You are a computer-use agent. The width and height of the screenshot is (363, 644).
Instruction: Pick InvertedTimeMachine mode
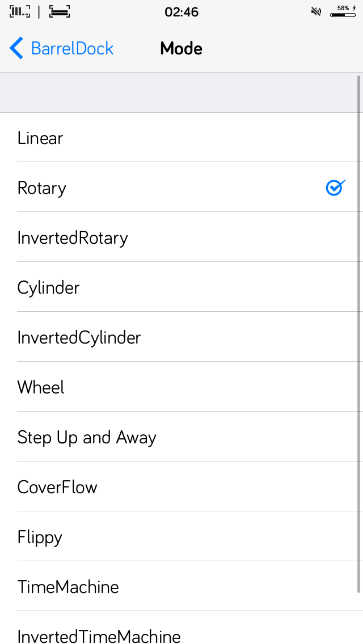(x=181, y=628)
